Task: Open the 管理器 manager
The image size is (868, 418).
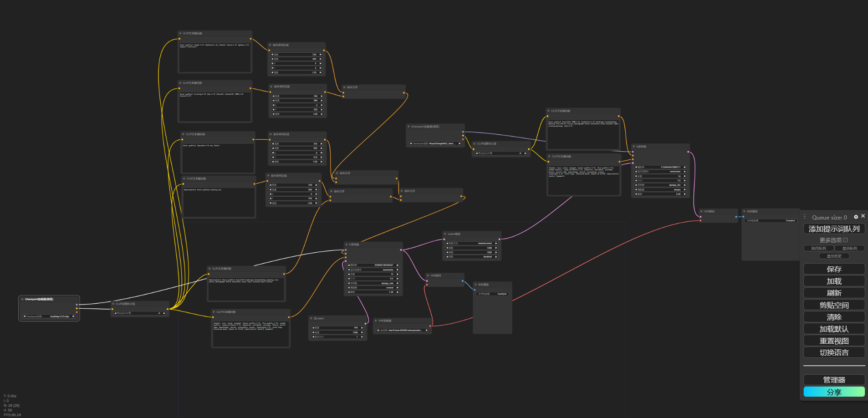Action: click(834, 380)
